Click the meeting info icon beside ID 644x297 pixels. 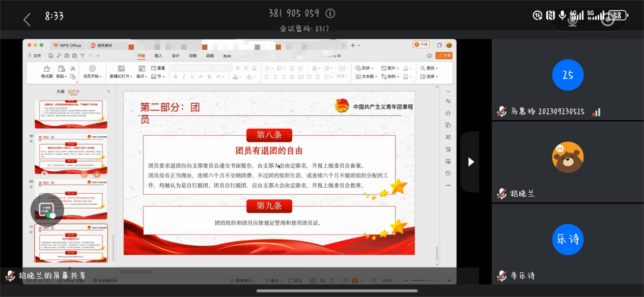point(330,13)
